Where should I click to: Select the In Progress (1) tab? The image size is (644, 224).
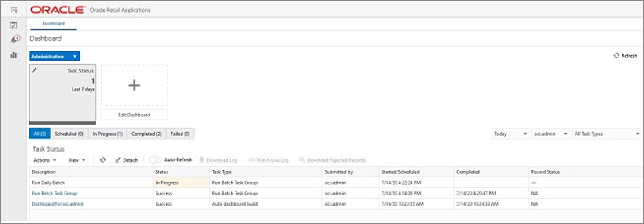click(107, 134)
